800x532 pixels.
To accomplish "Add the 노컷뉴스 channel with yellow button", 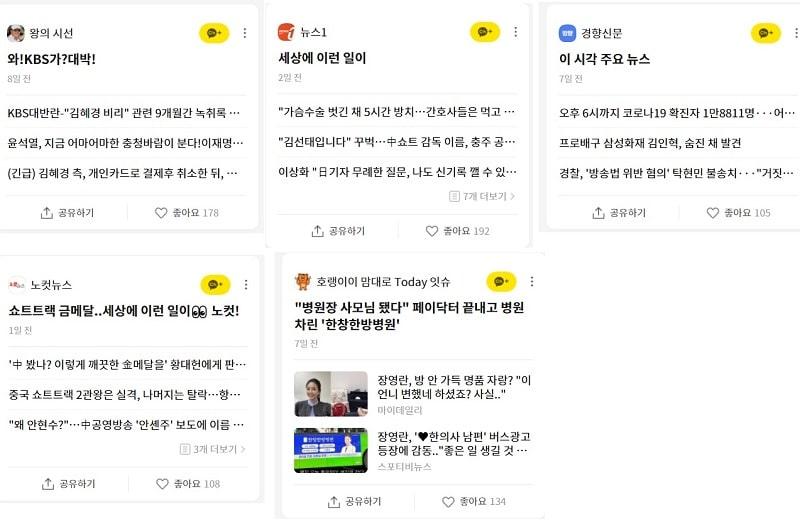I will pos(215,285).
